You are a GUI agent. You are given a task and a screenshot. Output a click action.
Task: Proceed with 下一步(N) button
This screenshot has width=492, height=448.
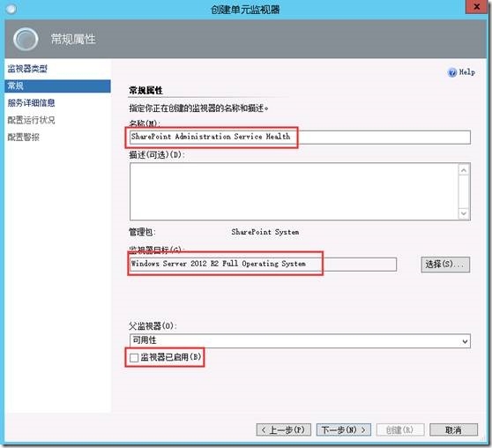pos(344,429)
